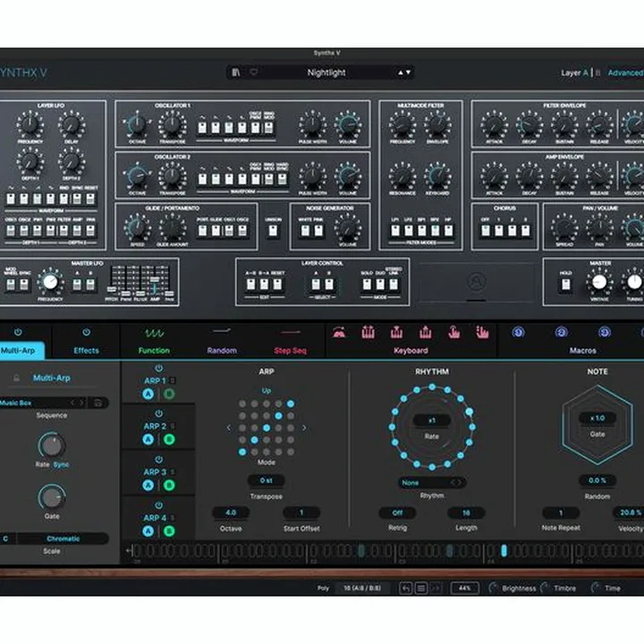Toggle the Multi-Arp power icon

point(18,332)
